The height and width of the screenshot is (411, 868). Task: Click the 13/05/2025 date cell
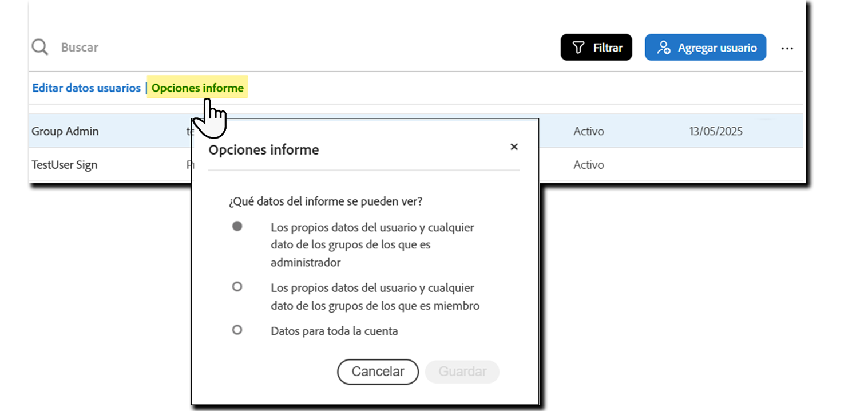(x=716, y=131)
